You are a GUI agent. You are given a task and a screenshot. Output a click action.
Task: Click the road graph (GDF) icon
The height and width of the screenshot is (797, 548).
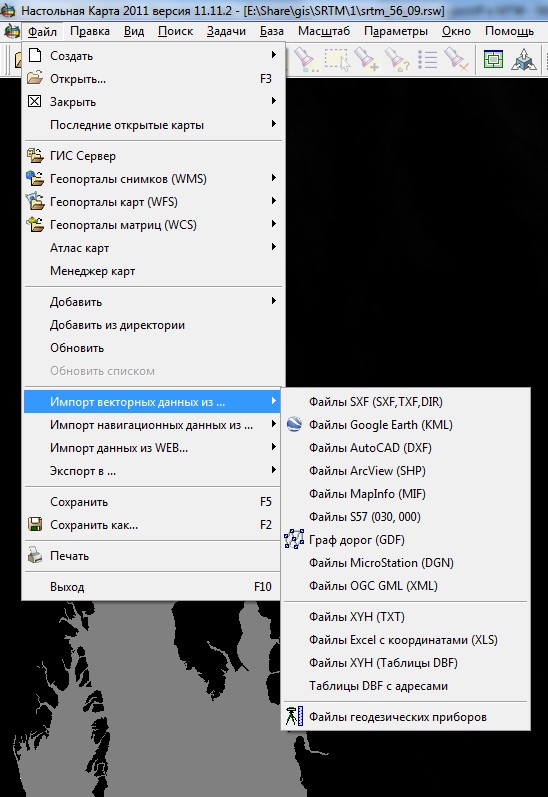pyautogui.click(x=294, y=539)
